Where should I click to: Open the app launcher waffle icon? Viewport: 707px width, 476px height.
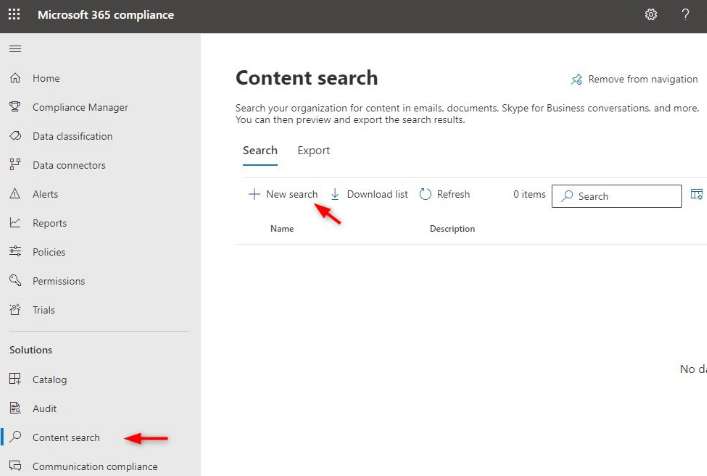point(14,14)
